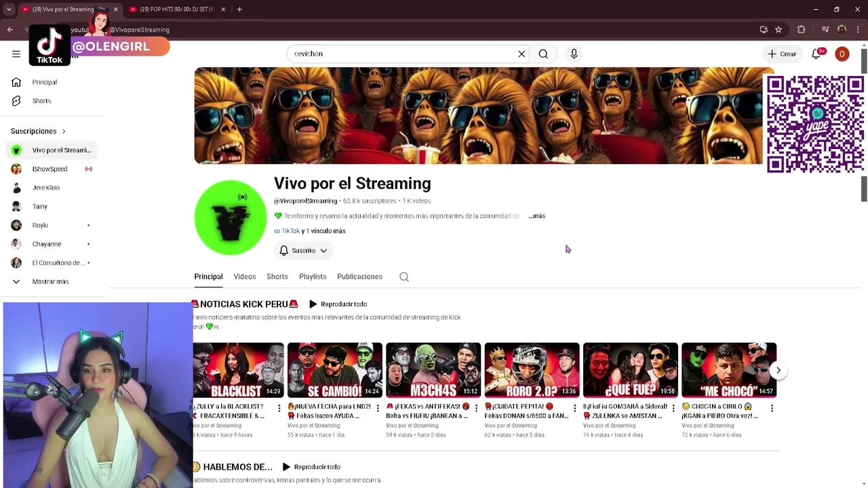Viewport: 868px width, 488px height.
Task: Open the SE CAMBIÓ! video thumbnail
Action: [x=335, y=370]
